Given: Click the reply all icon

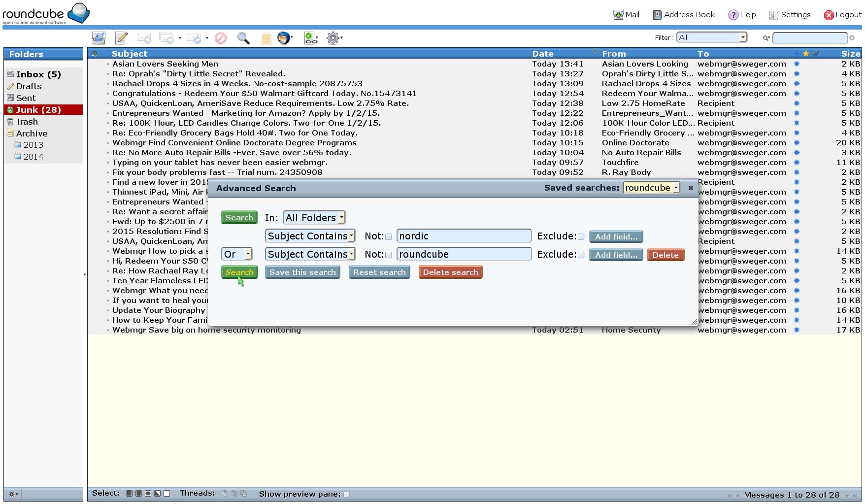Looking at the screenshot, I should [166, 37].
